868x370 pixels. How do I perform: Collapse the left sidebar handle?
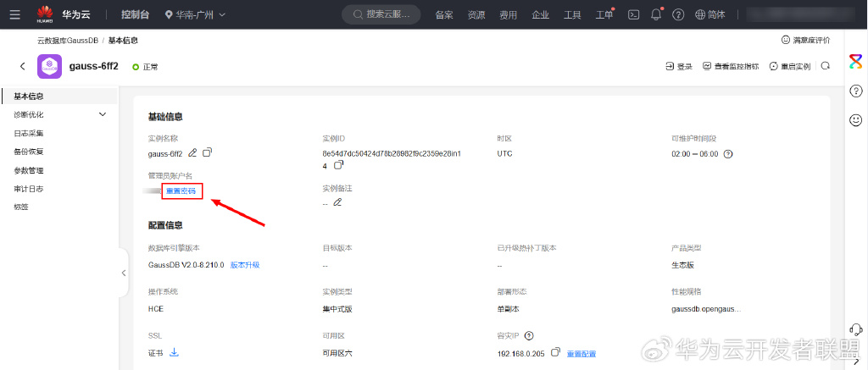coord(124,273)
